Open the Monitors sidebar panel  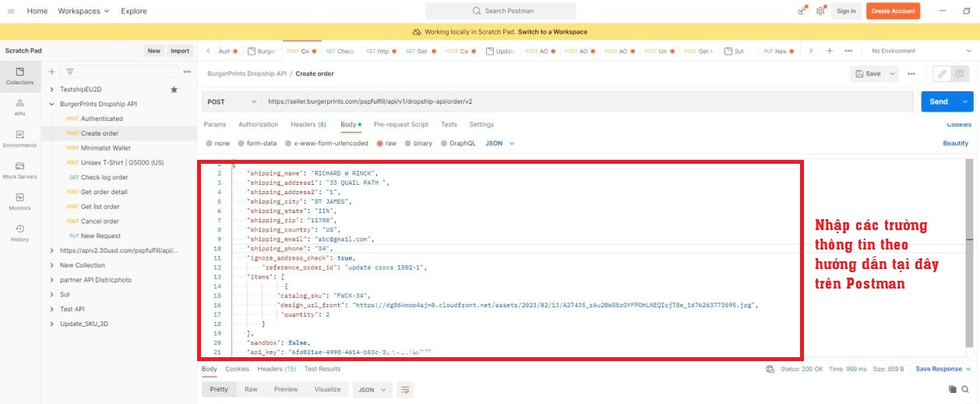pos(19,202)
